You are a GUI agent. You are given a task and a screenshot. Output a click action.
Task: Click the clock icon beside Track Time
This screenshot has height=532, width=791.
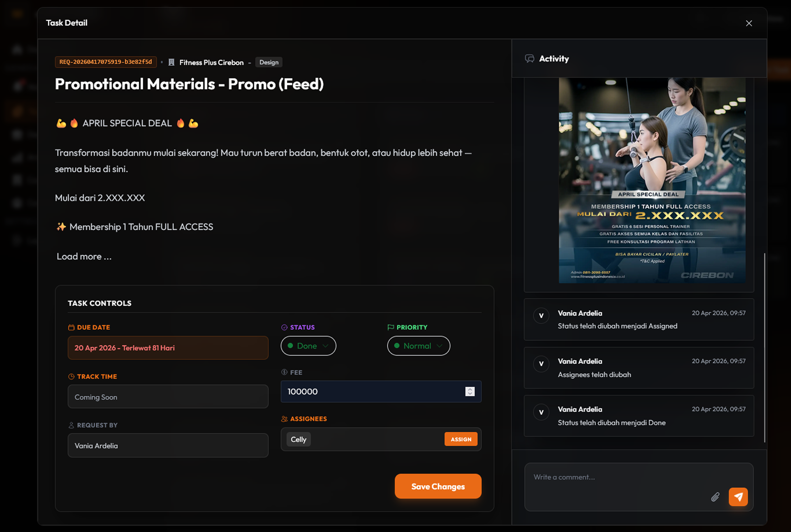click(71, 377)
